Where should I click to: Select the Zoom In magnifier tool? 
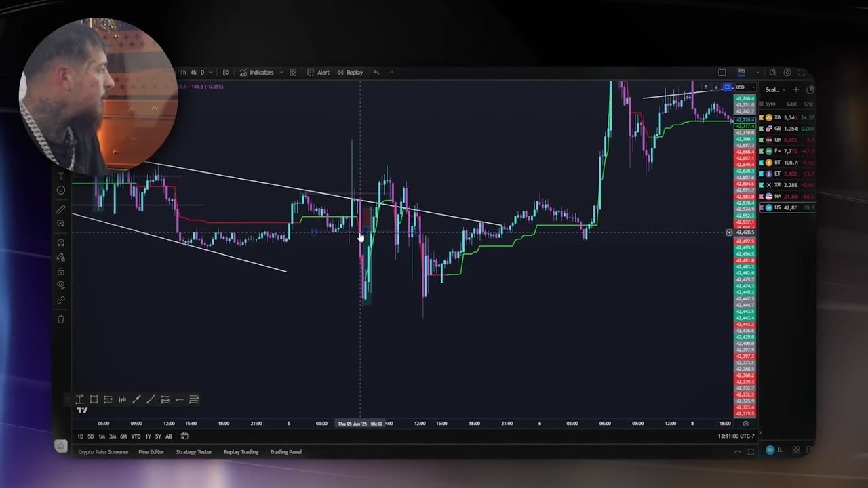point(61,224)
